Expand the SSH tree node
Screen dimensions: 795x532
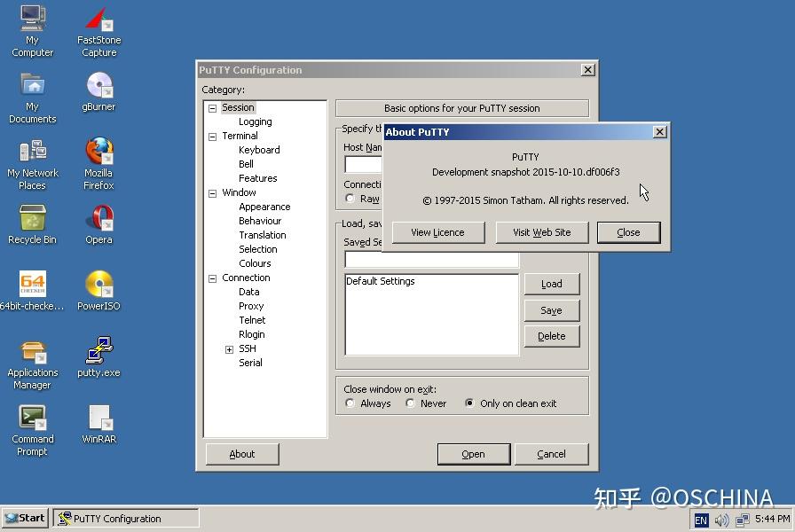(230, 348)
